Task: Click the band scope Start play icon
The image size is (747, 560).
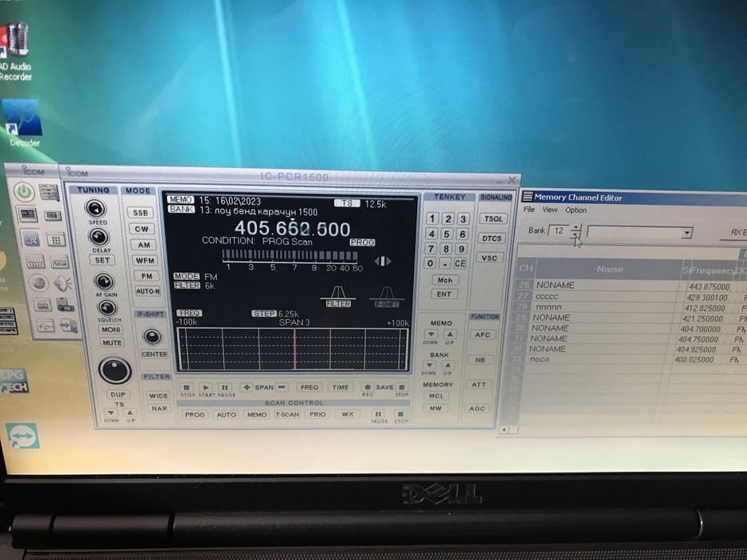Action: [x=205, y=387]
